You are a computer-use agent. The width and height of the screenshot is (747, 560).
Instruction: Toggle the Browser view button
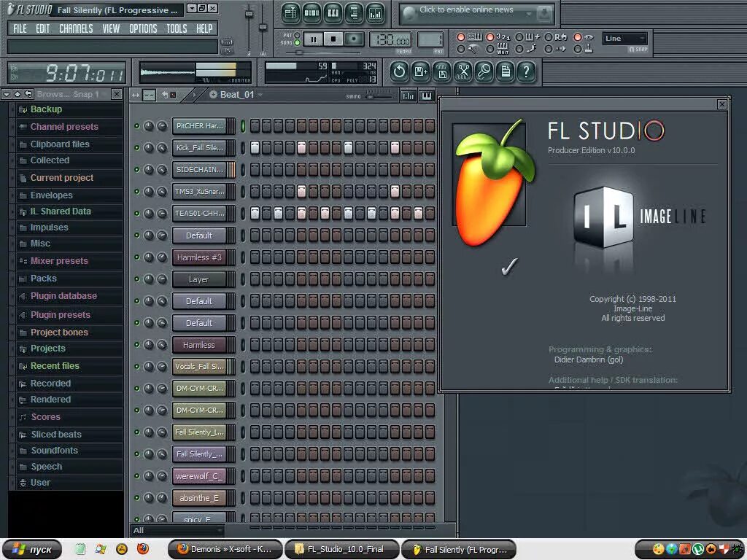pyautogui.click(x=354, y=13)
